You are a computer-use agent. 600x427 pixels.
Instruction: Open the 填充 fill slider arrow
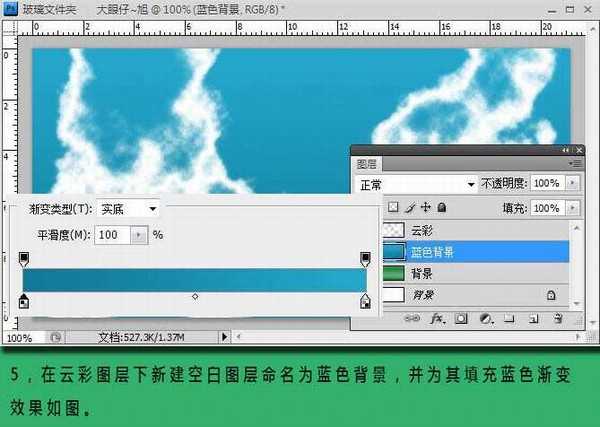572,208
